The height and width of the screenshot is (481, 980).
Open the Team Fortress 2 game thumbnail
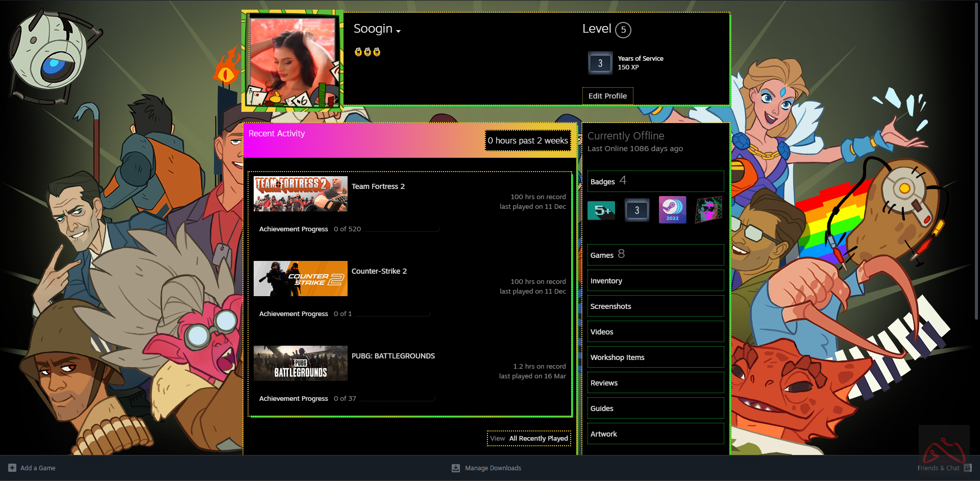tap(300, 194)
